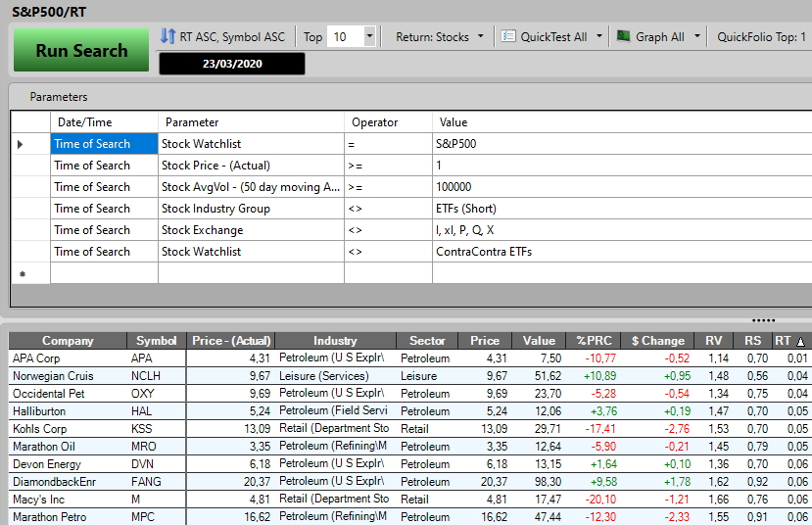Select the Stock Industry Group parameter
The image size is (812, 525).
click(x=251, y=209)
